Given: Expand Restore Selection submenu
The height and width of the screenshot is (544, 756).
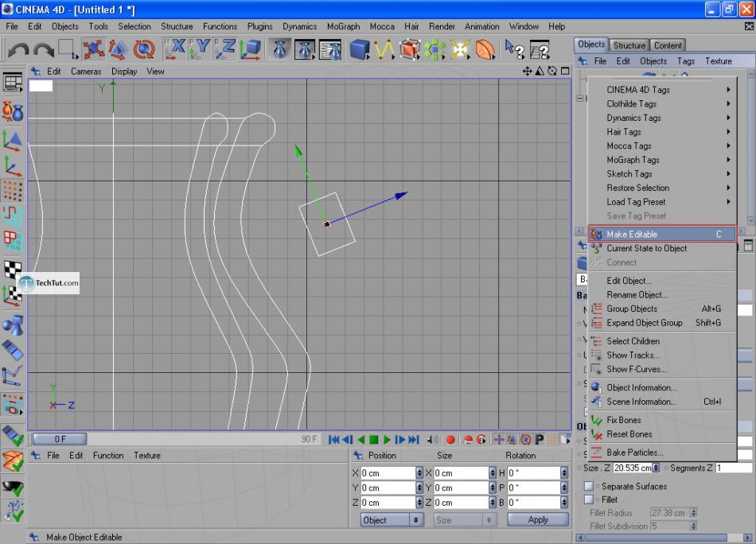Looking at the screenshot, I should (x=662, y=188).
